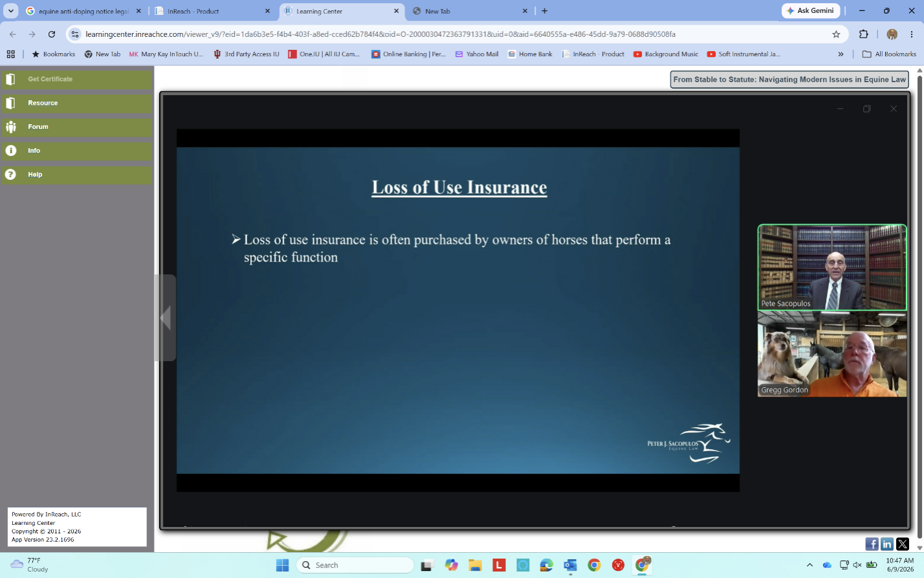Screen dimensions: 924x578
Task: Open the apps grid in bookmarks bar
Action: point(10,54)
